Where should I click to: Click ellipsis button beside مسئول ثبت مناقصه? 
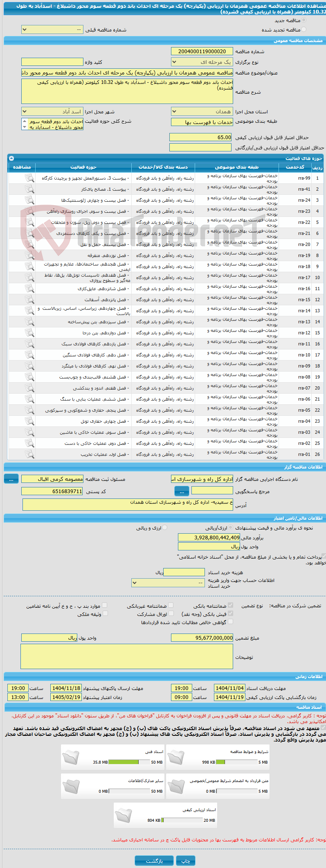11,479
